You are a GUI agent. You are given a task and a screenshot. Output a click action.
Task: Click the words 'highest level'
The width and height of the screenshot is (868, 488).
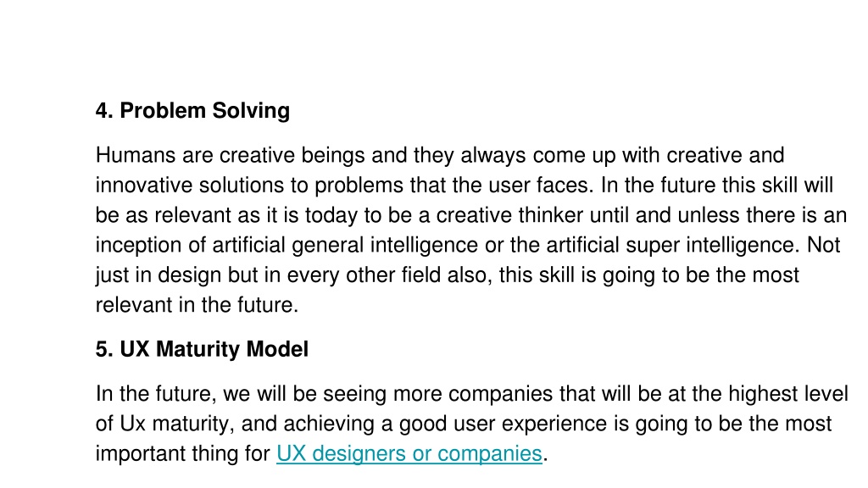(x=788, y=394)
